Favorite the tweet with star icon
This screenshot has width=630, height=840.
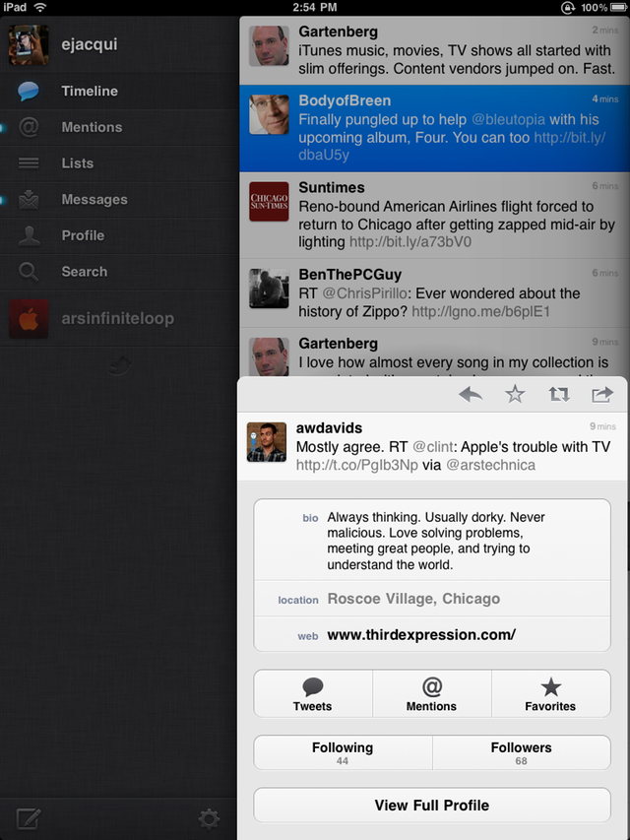point(515,395)
